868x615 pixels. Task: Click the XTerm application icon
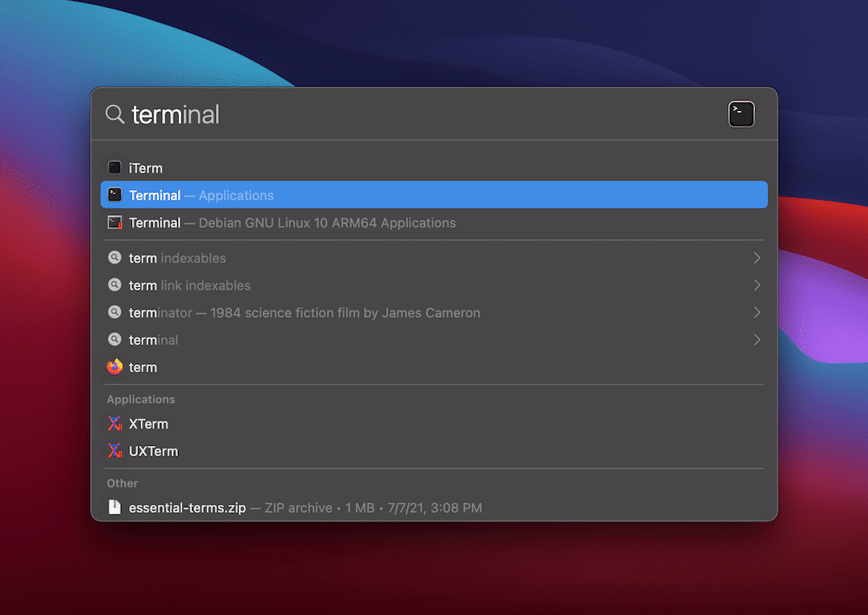coord(115,423)
